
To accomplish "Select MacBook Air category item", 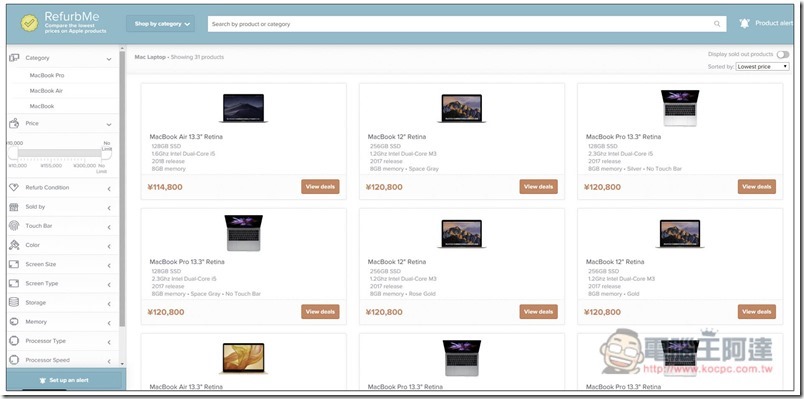I will pyautogui.click(x=46, y=91).
